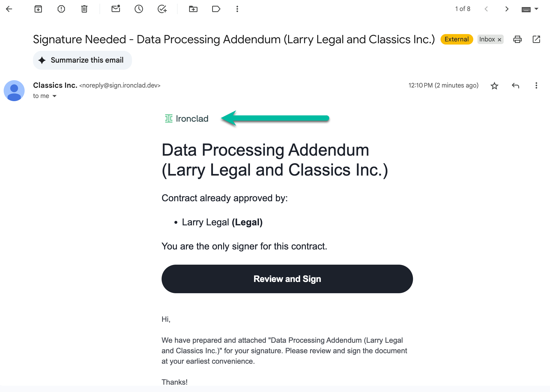Click the Review and Sign button

(287, 279)
